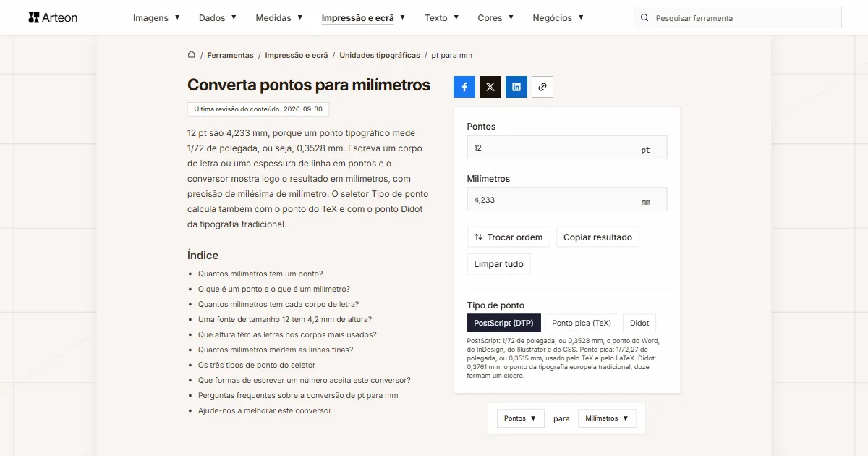Viewport: 868px width, 456px height.
Task: Open the Pontos source unit dropdown
Action: tap(520, 418)
